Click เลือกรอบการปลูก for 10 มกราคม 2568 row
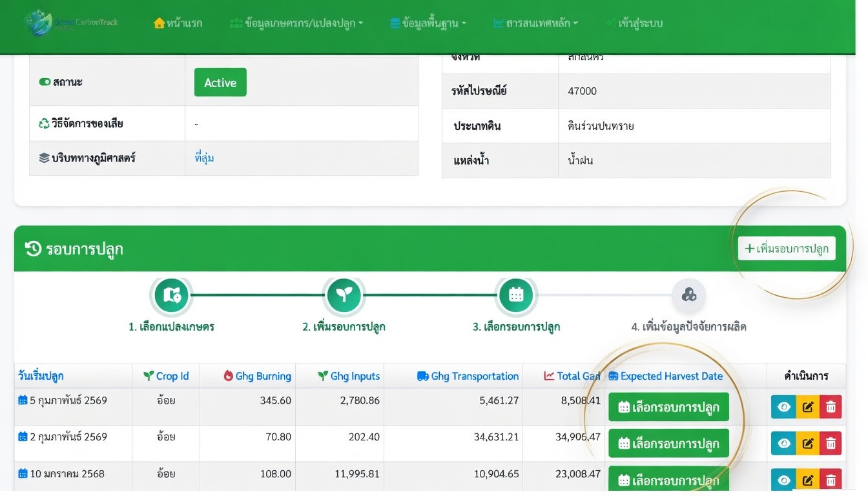Viewport: 868px width, 496px height. [668, 480]
